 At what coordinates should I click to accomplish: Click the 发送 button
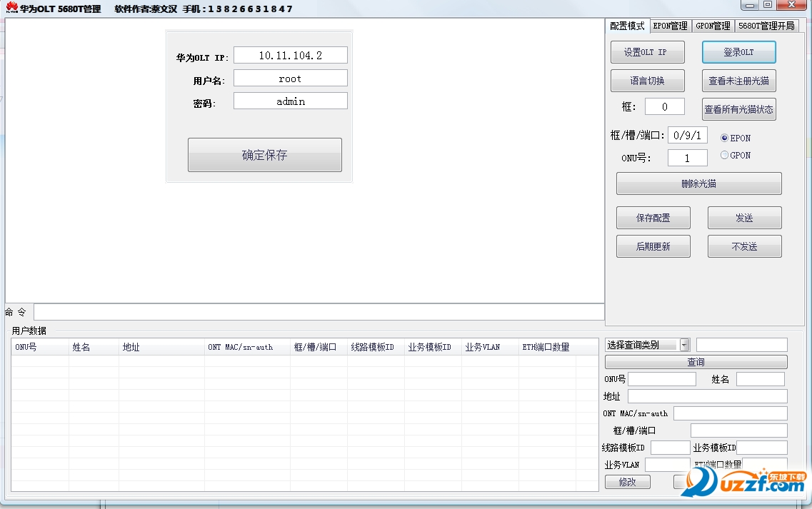point(745,218)
